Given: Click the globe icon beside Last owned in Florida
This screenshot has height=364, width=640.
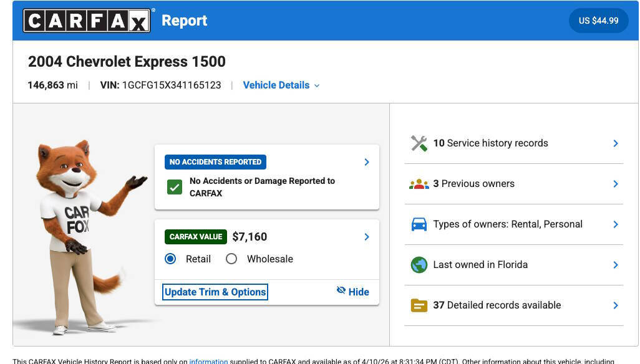Looking at the screenshot, I should [419, 265].
